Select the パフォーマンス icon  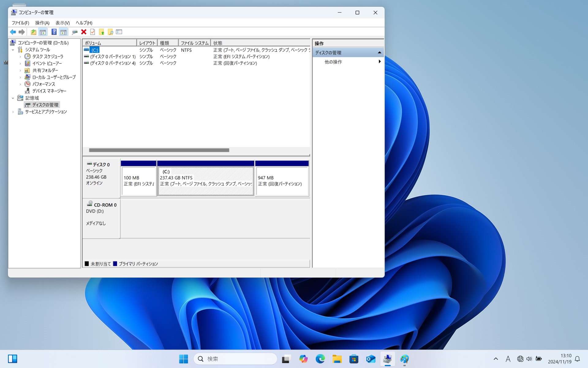pos(28,84)
